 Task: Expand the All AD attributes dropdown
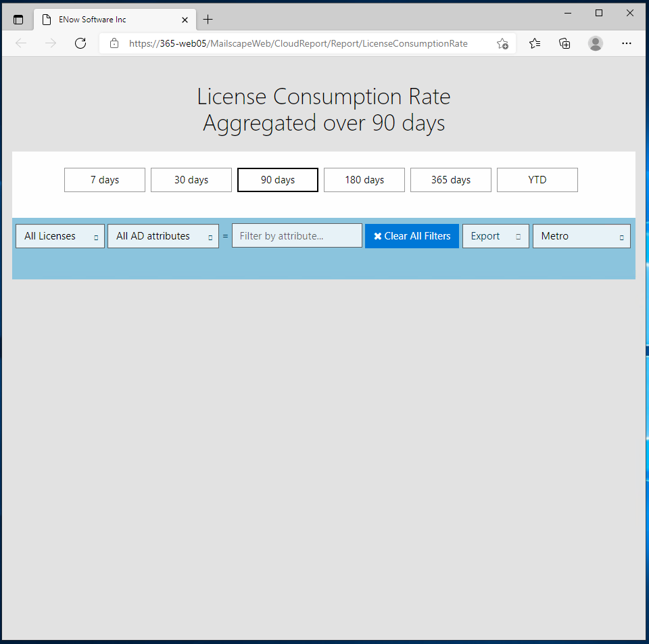pos(163,236)
